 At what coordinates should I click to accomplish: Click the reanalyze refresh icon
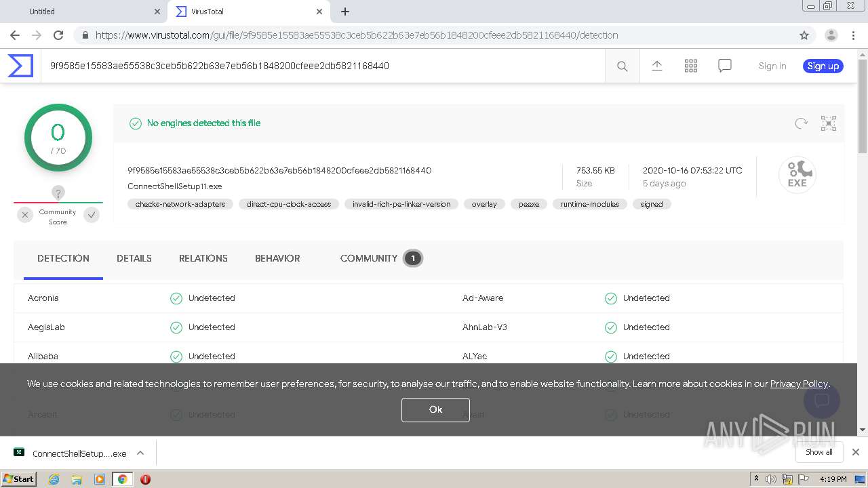pos(801,123)
